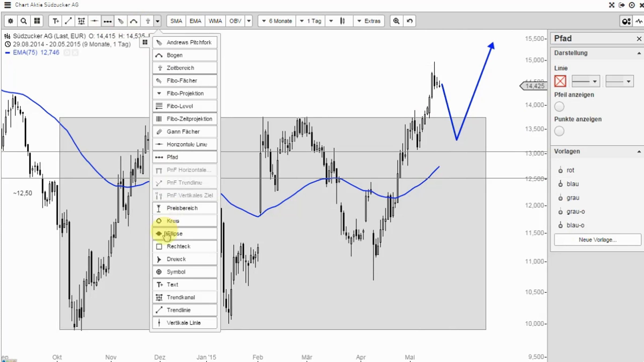Select the Text tool icon in toolbar
This screenshot has width=644, height=362.
[56, 21]
